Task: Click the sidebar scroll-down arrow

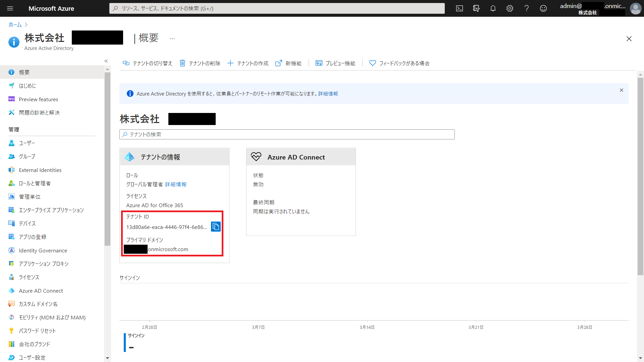Action: pyautogui.click(x=107, y=358)
